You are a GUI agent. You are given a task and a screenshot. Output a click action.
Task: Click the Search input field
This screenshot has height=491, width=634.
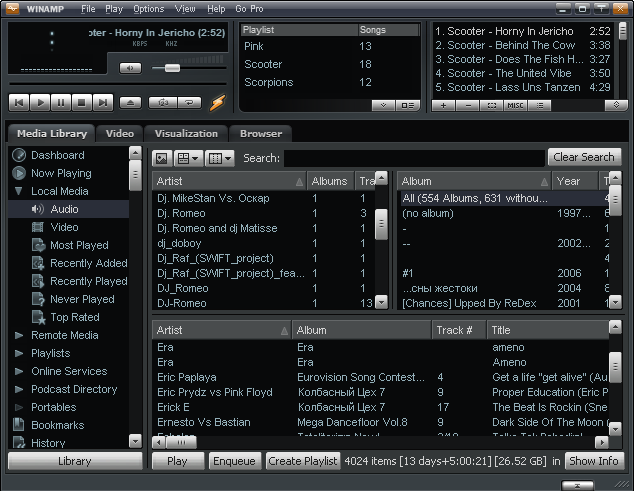pyautogui.click(x=414, y=158)
